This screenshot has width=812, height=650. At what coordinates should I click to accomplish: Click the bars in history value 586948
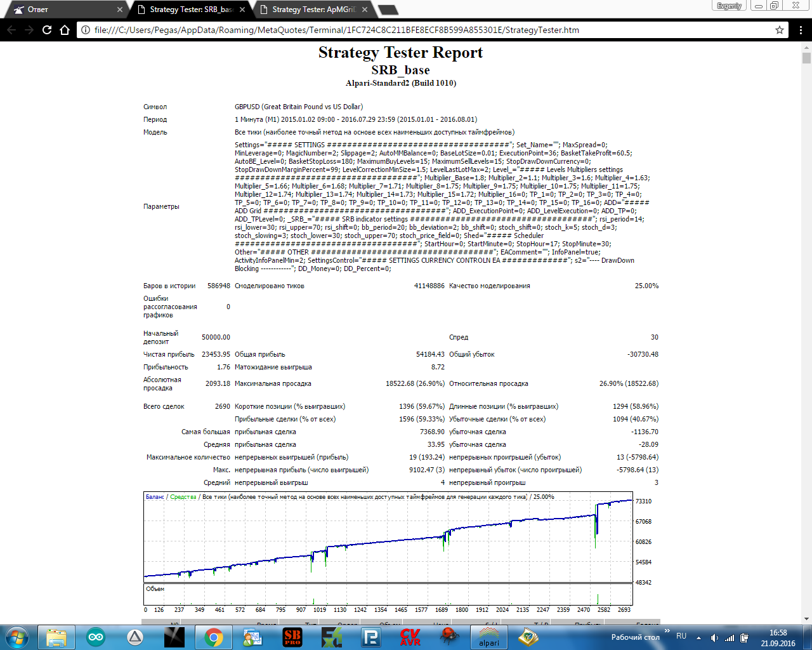coord(219,286)
